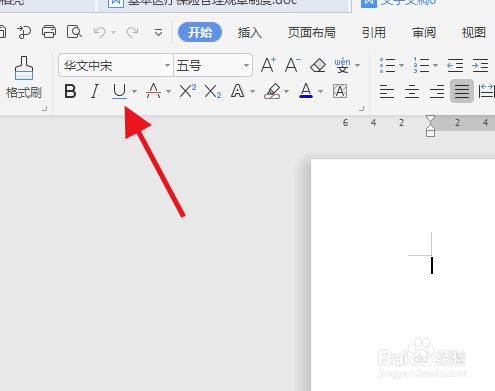Switch to the 插入 ribbon tab
Image resolution: width=495 pixels, height=391 pixels.
coord(250,32)
